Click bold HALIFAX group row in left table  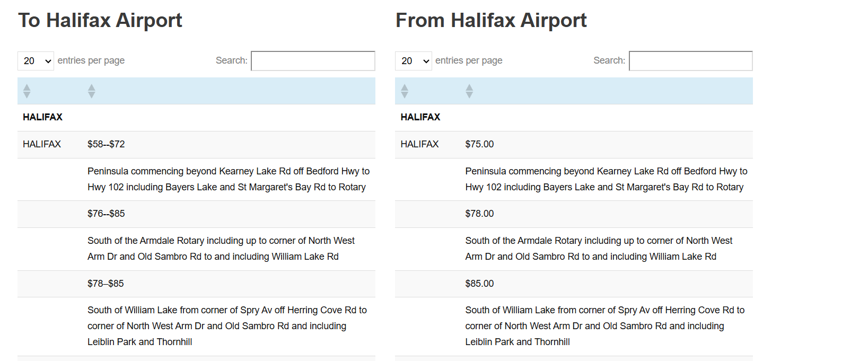(x=43, y=117)
